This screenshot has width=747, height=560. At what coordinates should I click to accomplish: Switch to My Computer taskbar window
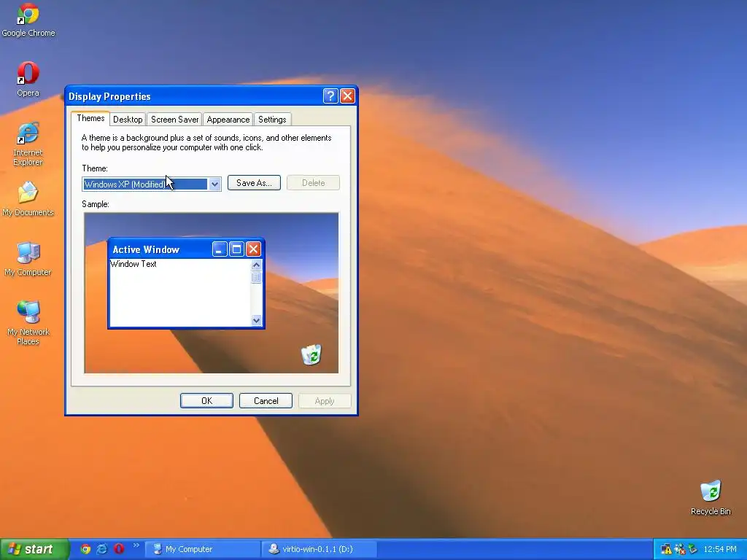pos(202,549)
